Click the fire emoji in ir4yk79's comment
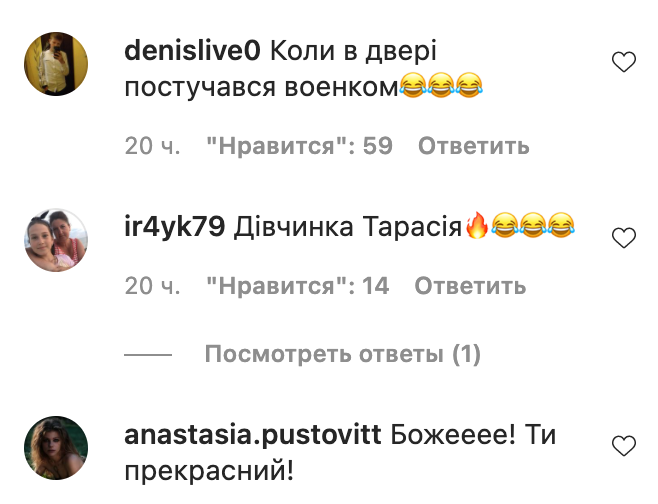The height and width of the screenshot is (504, 658). pyautogui.click(x=477, y=225)
